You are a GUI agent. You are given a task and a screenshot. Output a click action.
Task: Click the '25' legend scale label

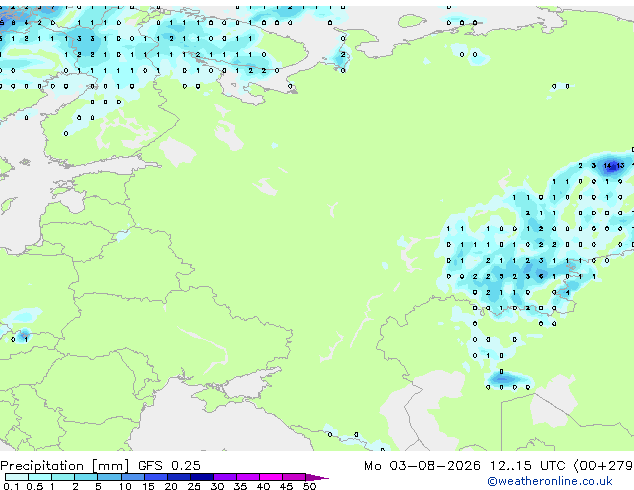point(194,486)
